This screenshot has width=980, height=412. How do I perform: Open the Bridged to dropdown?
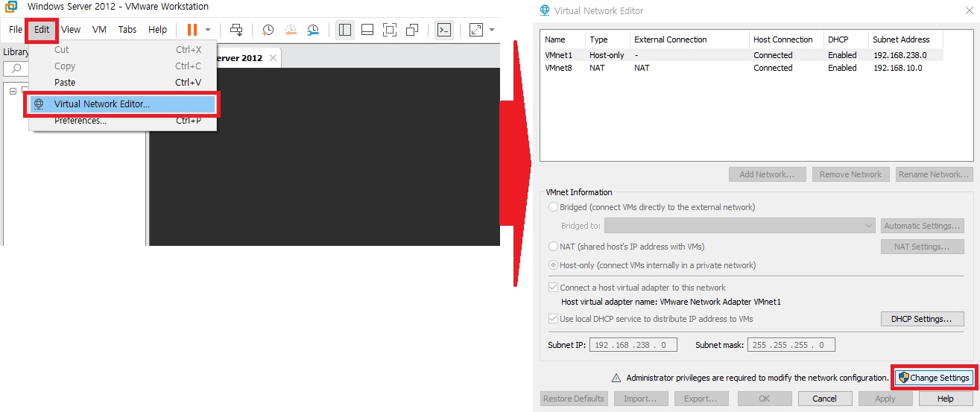740,226
